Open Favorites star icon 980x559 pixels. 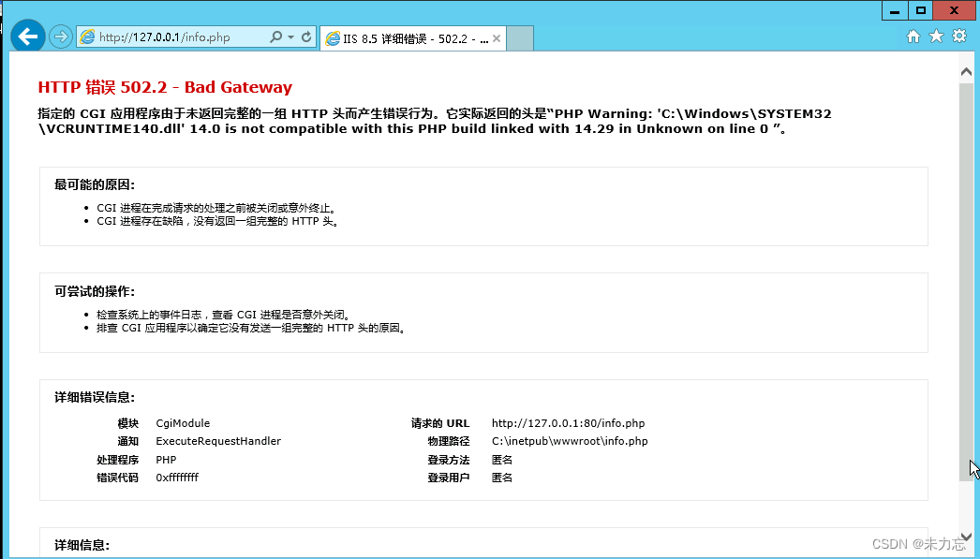(x=936, y=37)
